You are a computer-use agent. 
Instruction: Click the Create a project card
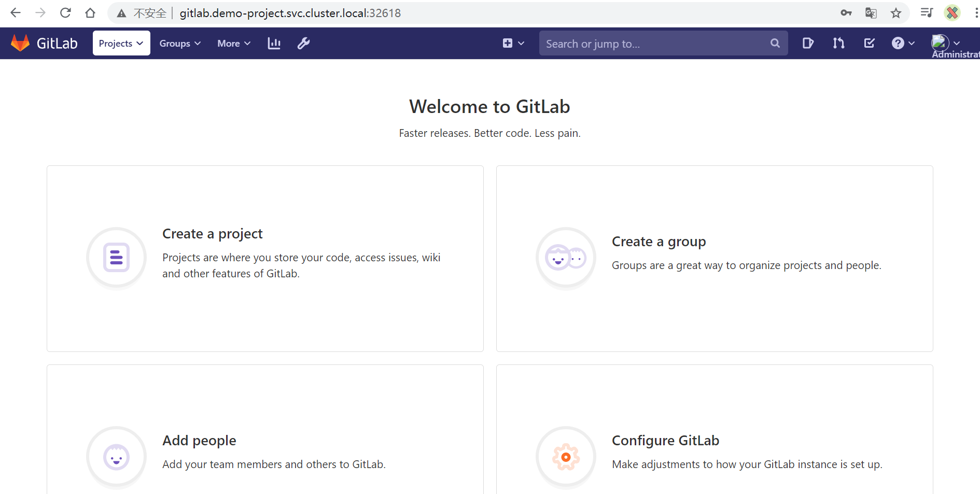265,258
